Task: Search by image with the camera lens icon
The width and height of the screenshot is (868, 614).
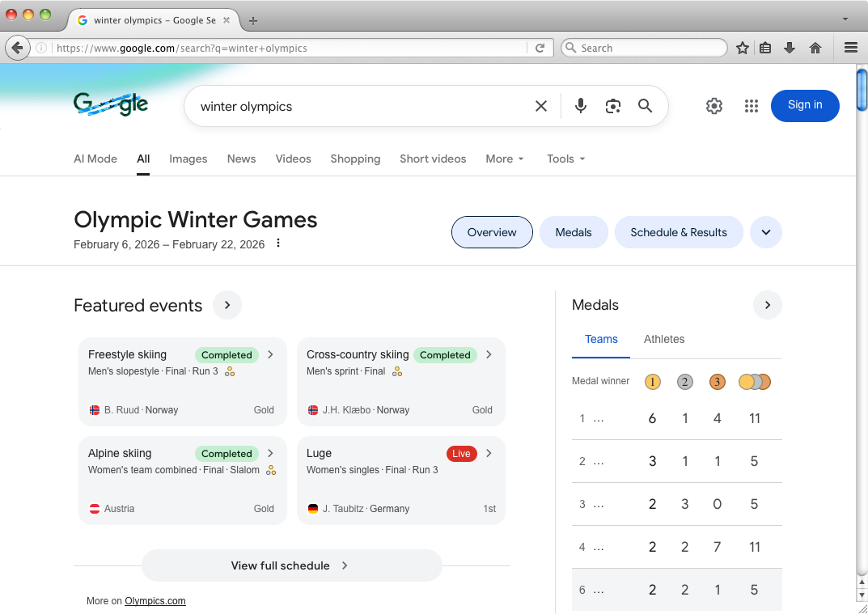Action: [x=613, y=106]
